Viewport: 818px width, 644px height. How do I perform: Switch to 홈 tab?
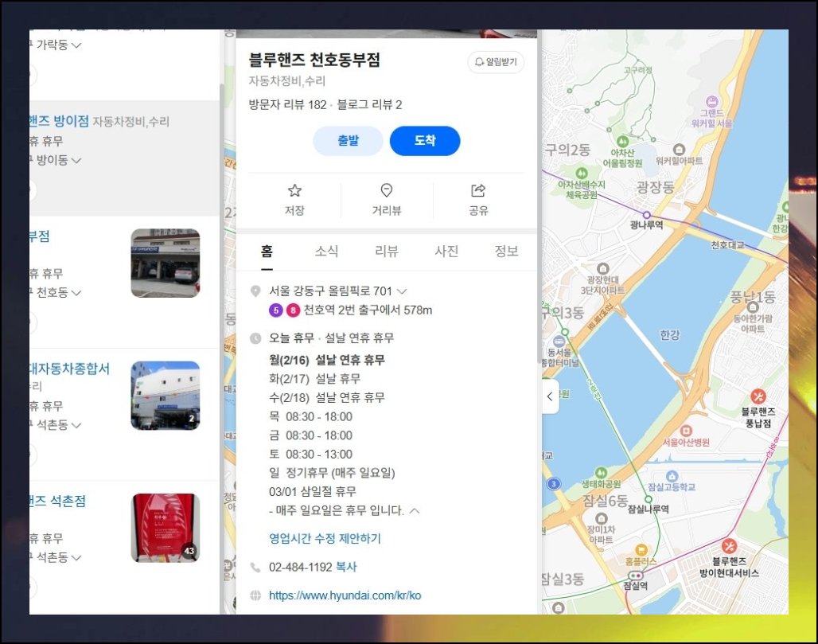pos(267,252)
